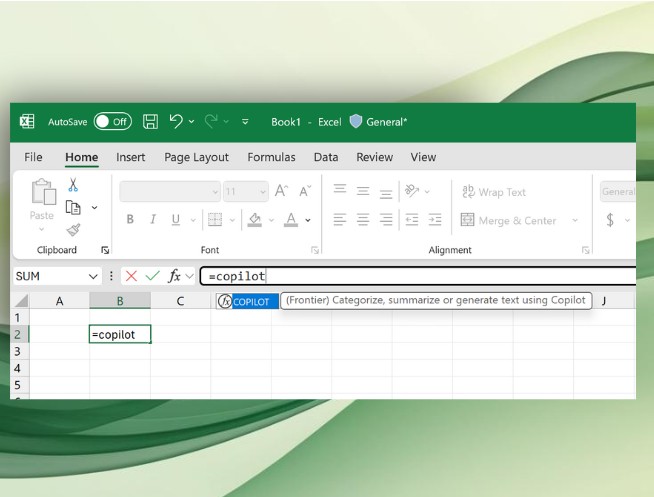Open the Customize Quick Access Toolbar dropdown

[245, 121]
